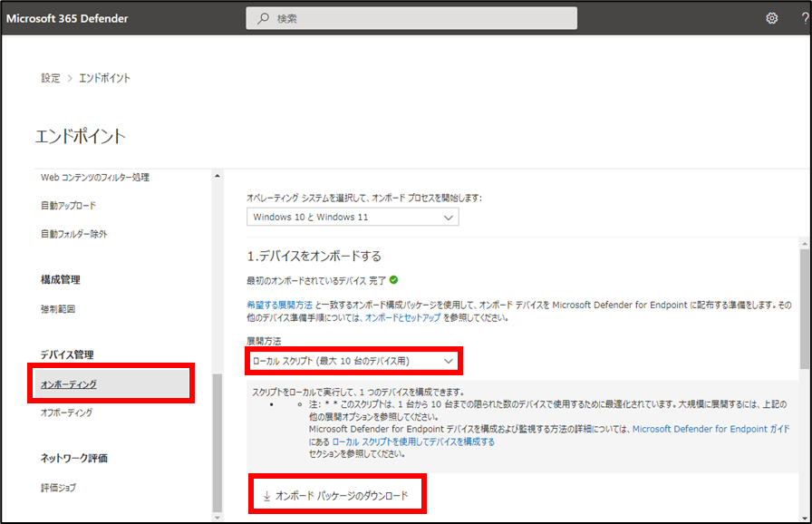
Task: Select 強制範囲 in sidebar
Action: click(x=58, y=309)
